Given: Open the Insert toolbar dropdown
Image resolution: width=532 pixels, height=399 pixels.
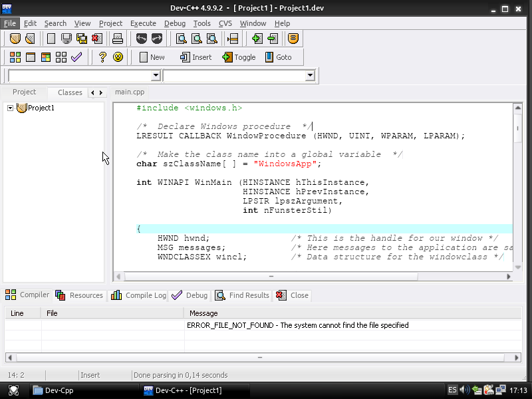Looking at the screenshot, I should 196,57.
